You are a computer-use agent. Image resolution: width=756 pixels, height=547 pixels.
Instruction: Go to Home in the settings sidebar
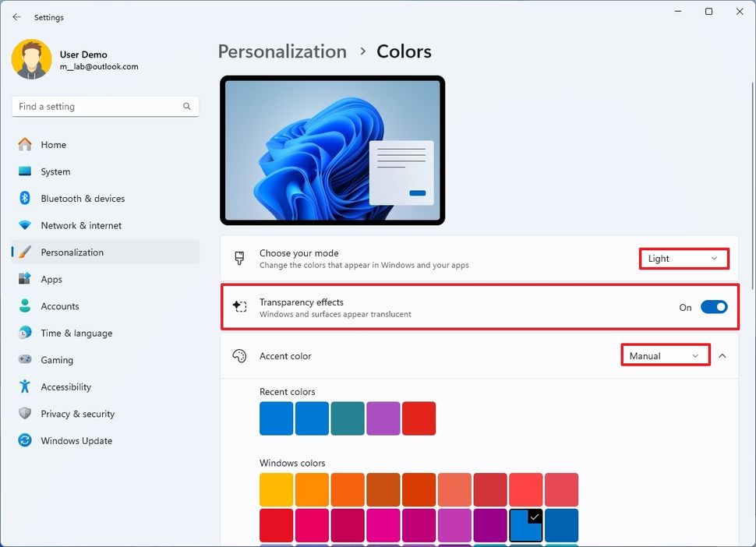pos(52,144)
